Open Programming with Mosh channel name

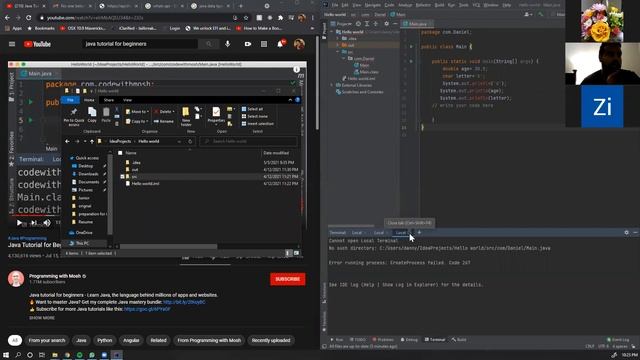click(55, 276)
